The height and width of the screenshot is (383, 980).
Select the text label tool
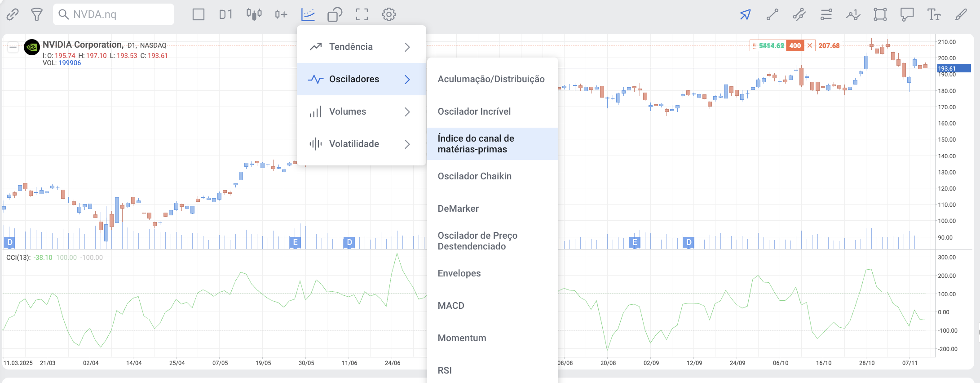pos(934,14)
